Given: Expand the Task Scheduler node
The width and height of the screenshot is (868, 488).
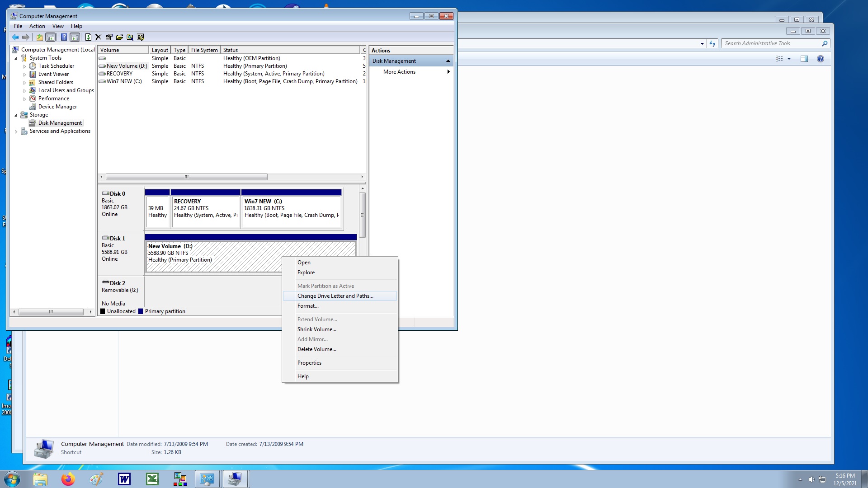Looking at the screenshot, I should click(x=24, y=66).
